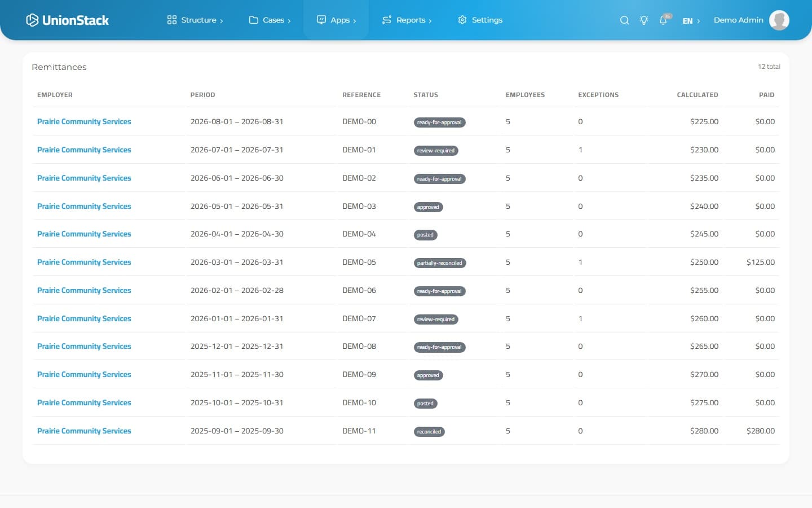
Task: Click reference DEMO-10
Action: click(x=359, y=402)
